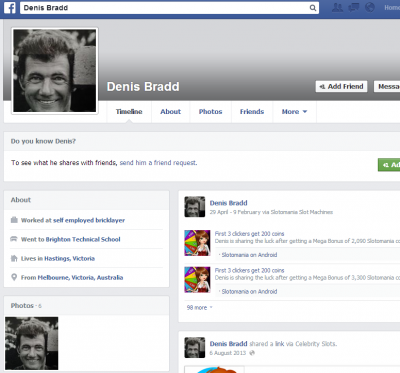Image resolution: width=400 pixels, height=373 pixels.
Task: Open the friend requests icon
Action: (337, 7)
